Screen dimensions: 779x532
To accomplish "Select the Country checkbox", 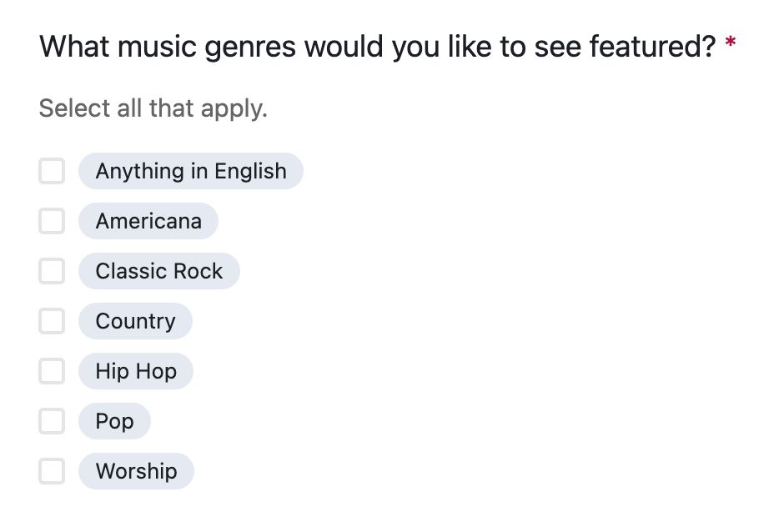I will tap(52, 321).
